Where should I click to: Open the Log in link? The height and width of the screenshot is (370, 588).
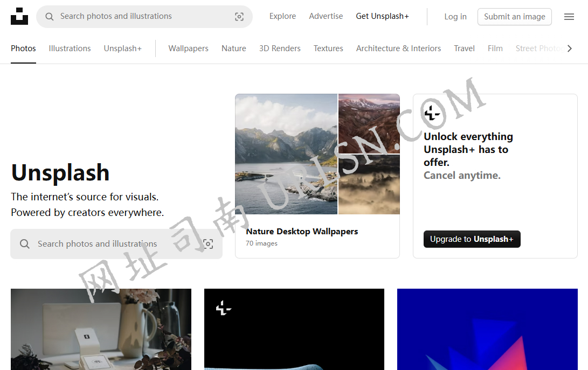click(x=455, y=17)
